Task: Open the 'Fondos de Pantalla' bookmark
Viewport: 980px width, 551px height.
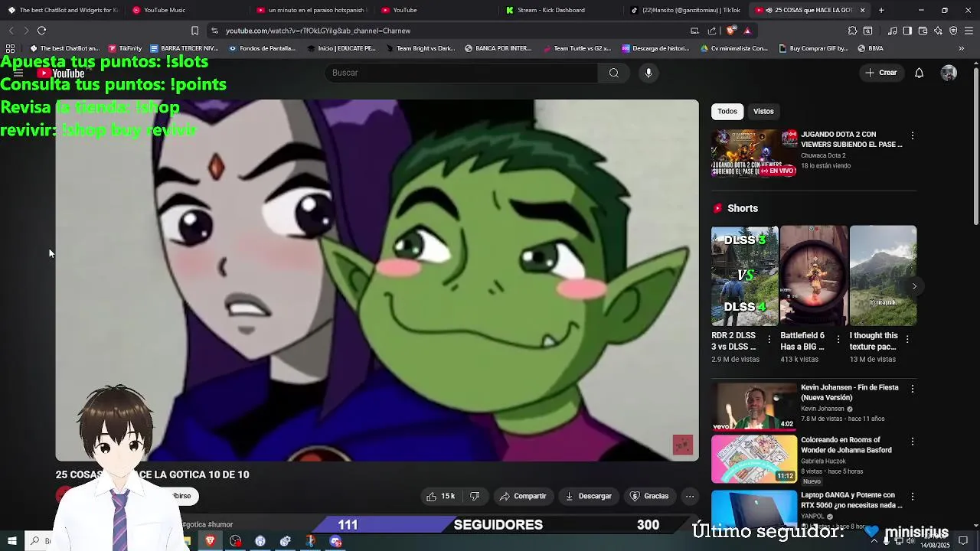Action: 262,48
